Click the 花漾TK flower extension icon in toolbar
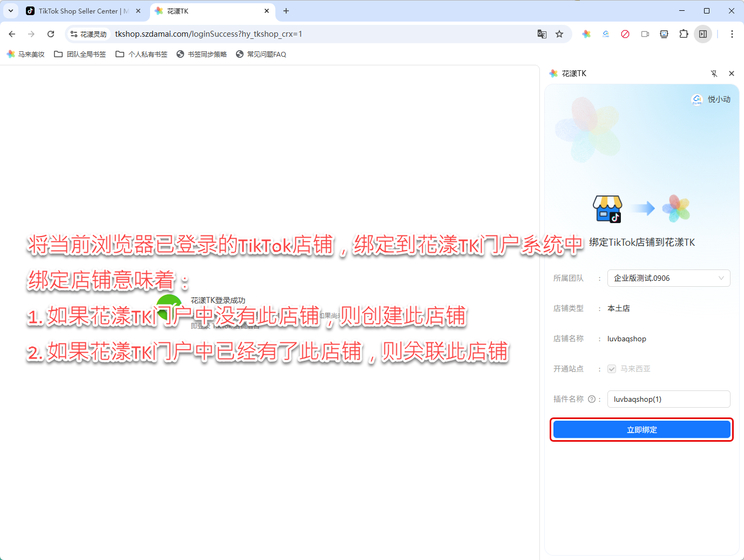Screen dimensions: 744x560 [586, 34]
